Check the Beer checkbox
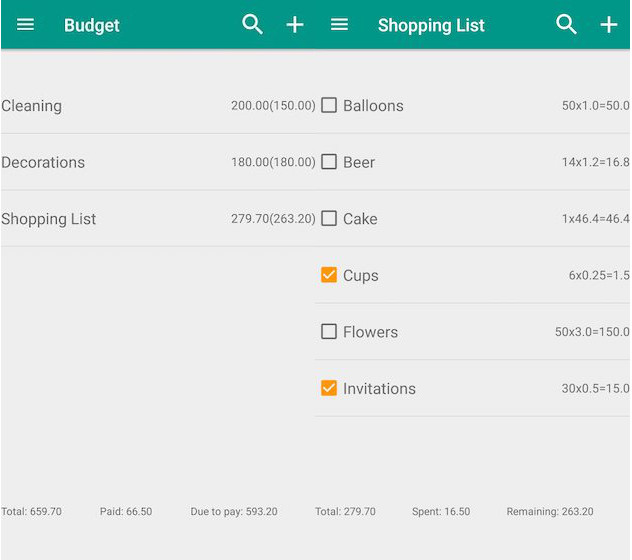The height and width of the screenshot is (560, 632). [329, 162]
